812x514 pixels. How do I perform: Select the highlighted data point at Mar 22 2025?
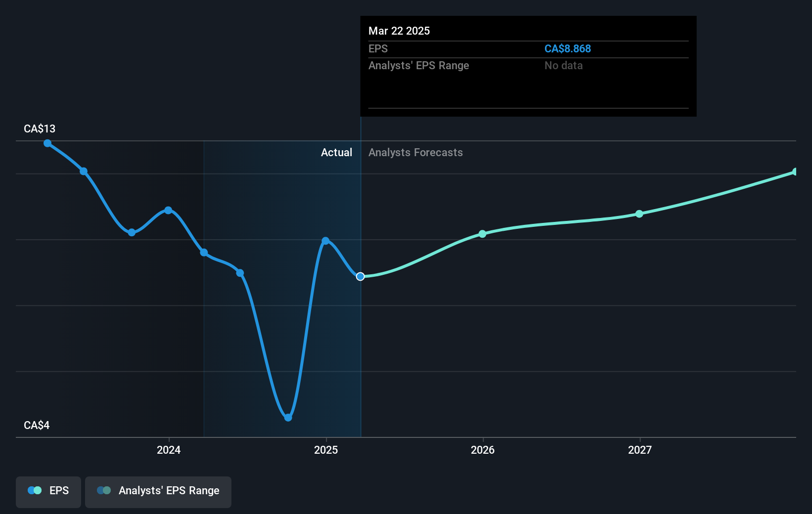pos(360,277)
